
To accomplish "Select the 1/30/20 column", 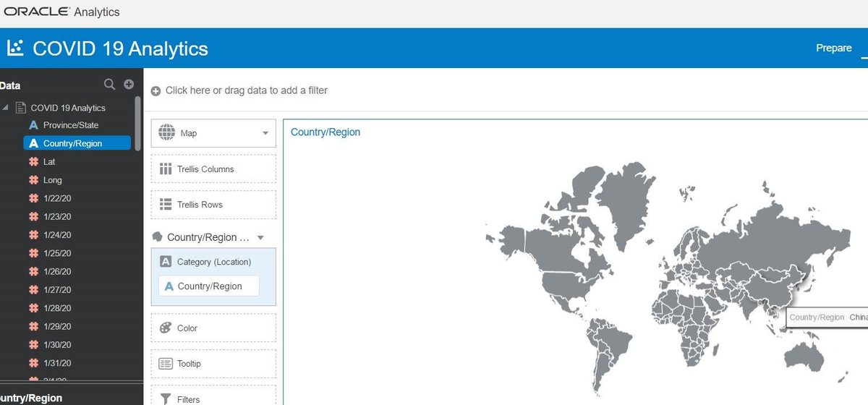I will [57, 345].
